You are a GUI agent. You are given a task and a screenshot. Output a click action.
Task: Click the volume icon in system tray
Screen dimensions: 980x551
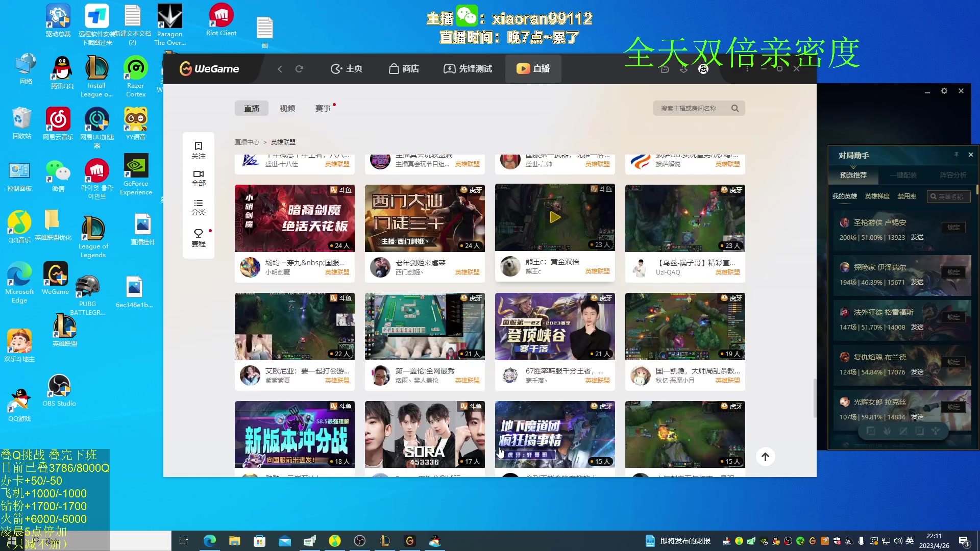tap(898, 541)
